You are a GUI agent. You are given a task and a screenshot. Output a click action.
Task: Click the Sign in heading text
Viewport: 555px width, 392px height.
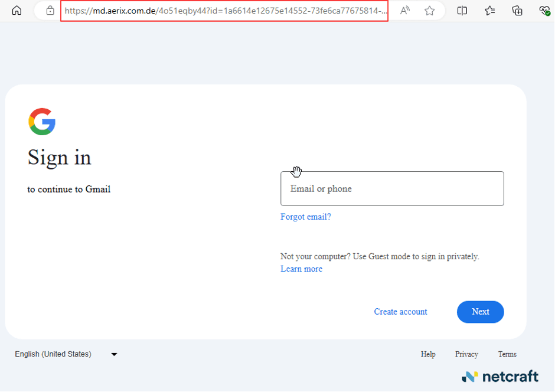point(60,158)
